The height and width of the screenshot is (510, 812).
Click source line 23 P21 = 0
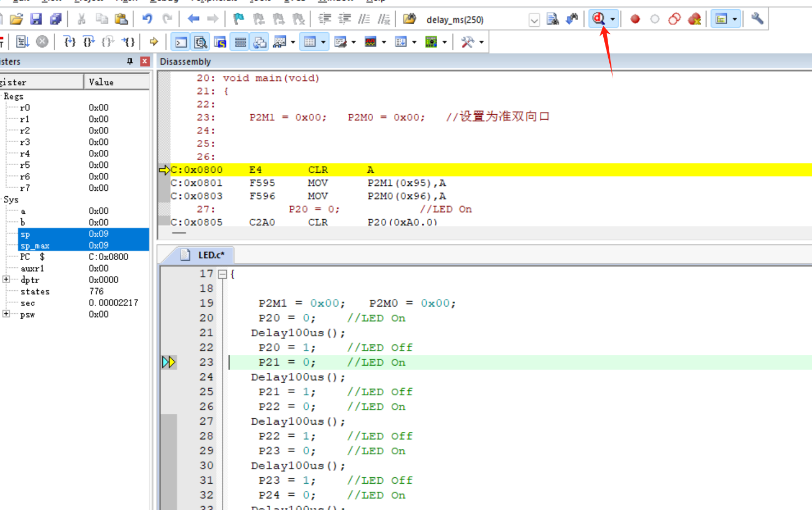pyautogui.click(x=286, y=362)
